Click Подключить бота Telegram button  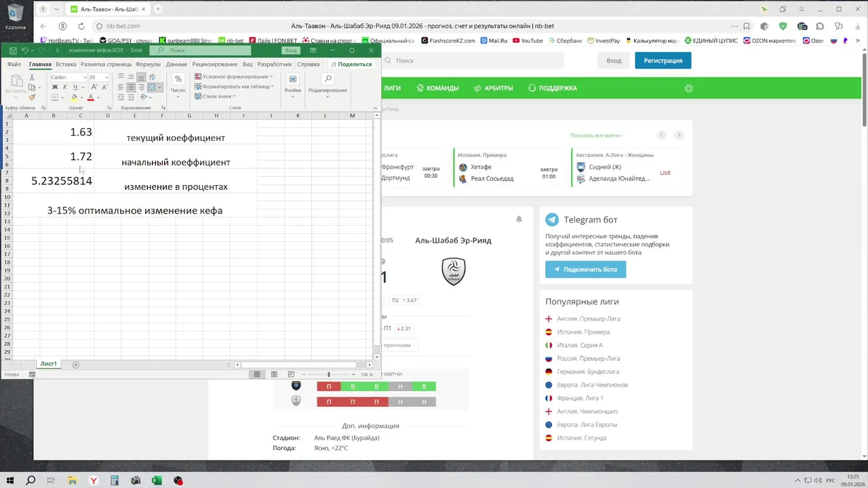586,269
